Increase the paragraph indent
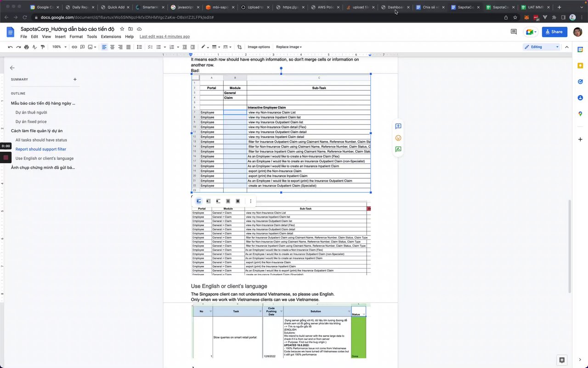 tap(192, 47)
